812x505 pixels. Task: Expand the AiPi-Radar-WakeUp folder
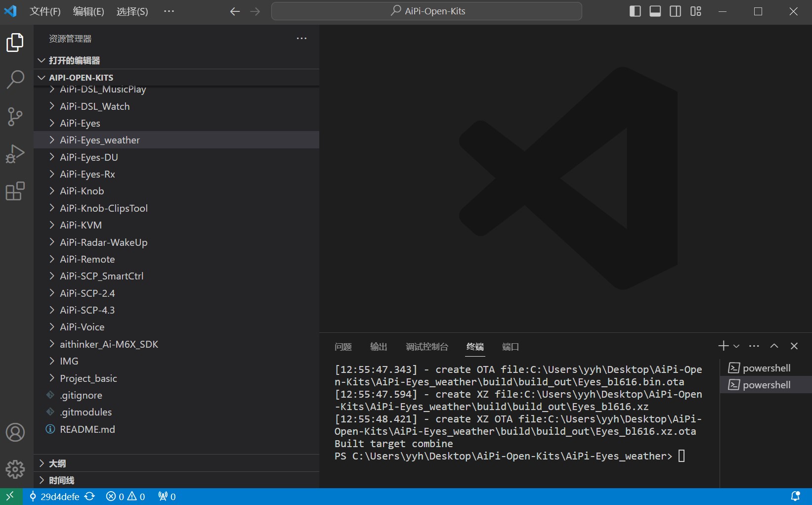[x=176, y=242]
